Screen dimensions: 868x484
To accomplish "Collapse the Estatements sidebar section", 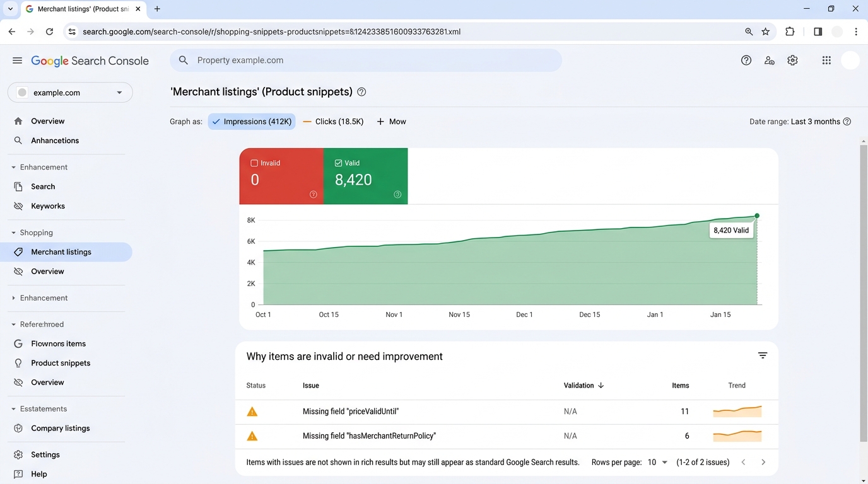I will tap(13, 409).
